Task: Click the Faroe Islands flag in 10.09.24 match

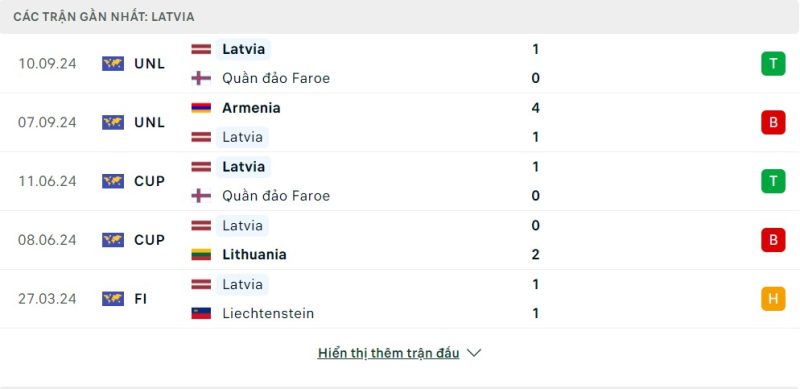Action: (201, 78)
